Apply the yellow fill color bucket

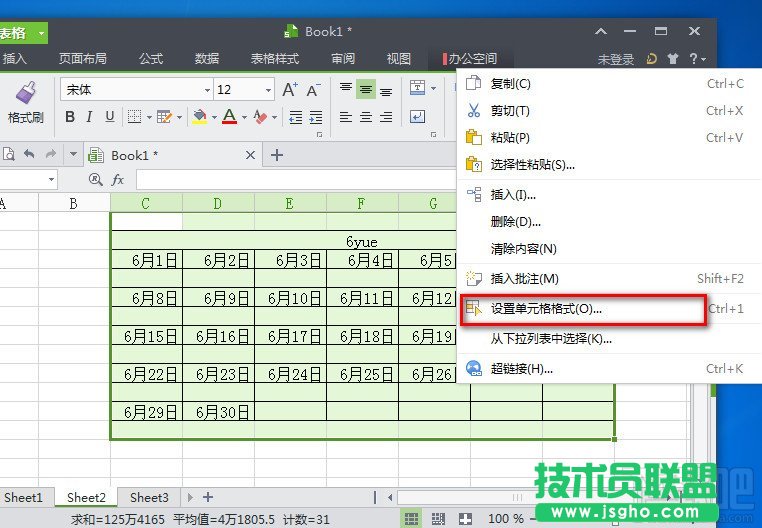199,117
